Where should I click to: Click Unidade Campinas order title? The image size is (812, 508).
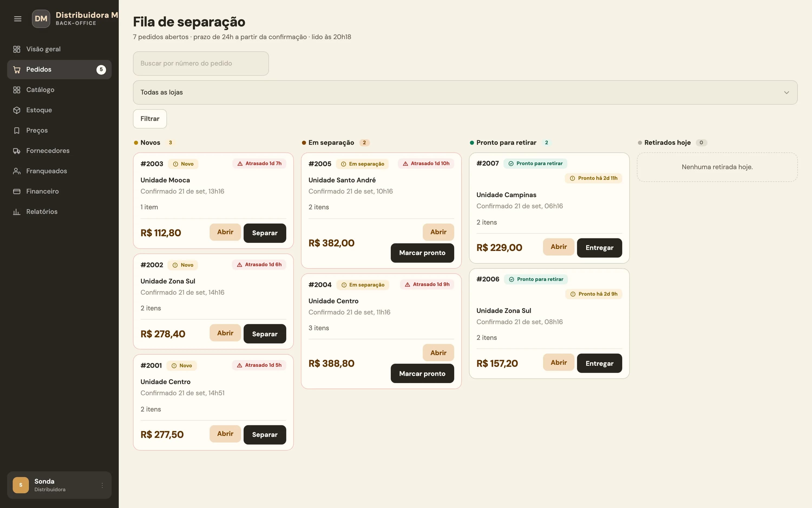[x=506, y=195]
